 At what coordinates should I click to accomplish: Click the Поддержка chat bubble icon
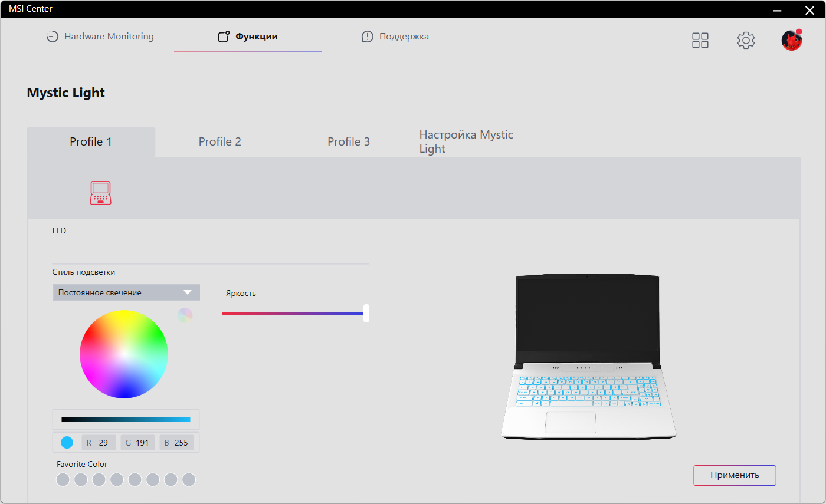[368, 37]
